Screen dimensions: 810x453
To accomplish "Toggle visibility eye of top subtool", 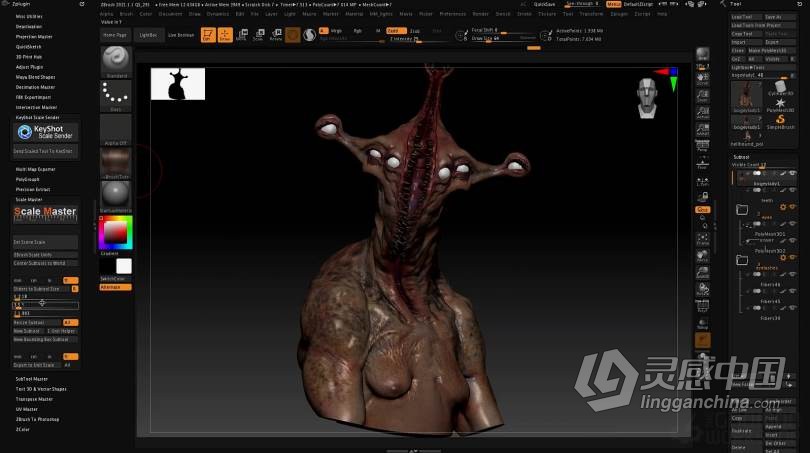I will click(x=792, y=174).
